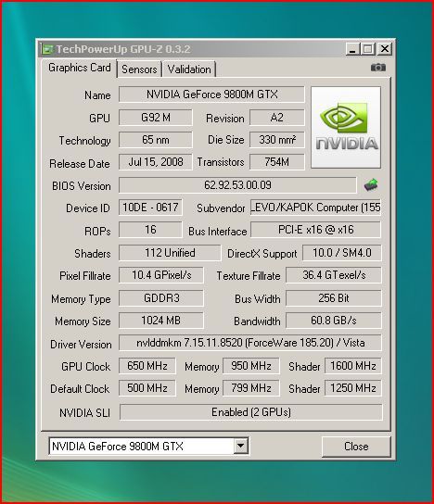
Task: Click the Bandwidth value 60.8 GB/s
Action: pyautogui.click(x=334, y=321)
